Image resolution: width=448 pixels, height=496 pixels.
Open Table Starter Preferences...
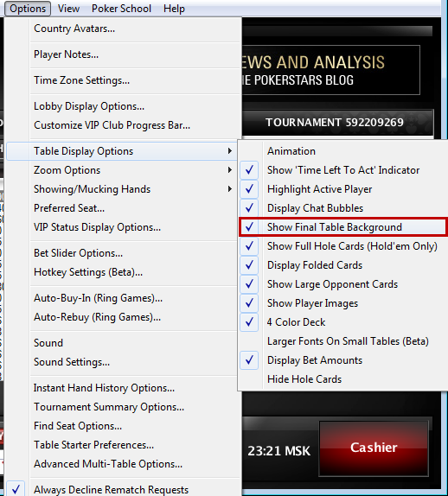[124, 445]
